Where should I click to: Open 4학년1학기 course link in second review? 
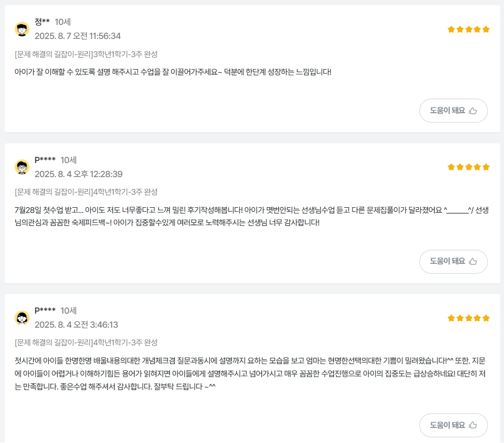(86, 192)
